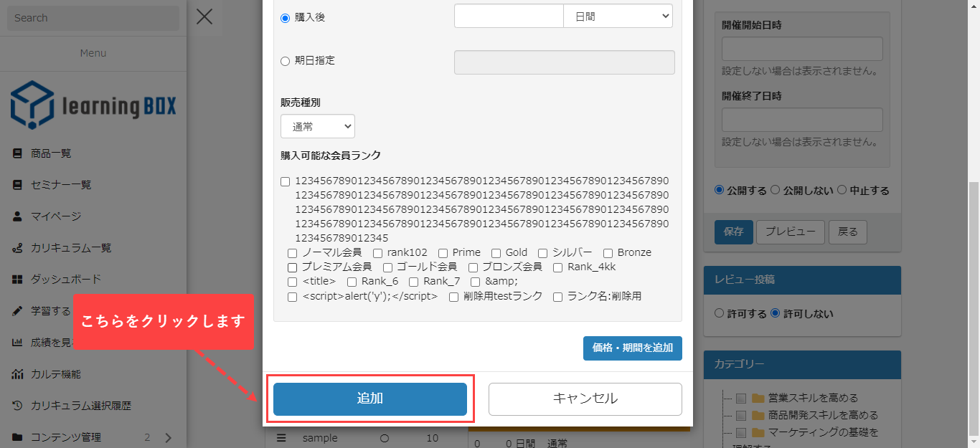Select the 公開しない radio option

click(775, 191)
